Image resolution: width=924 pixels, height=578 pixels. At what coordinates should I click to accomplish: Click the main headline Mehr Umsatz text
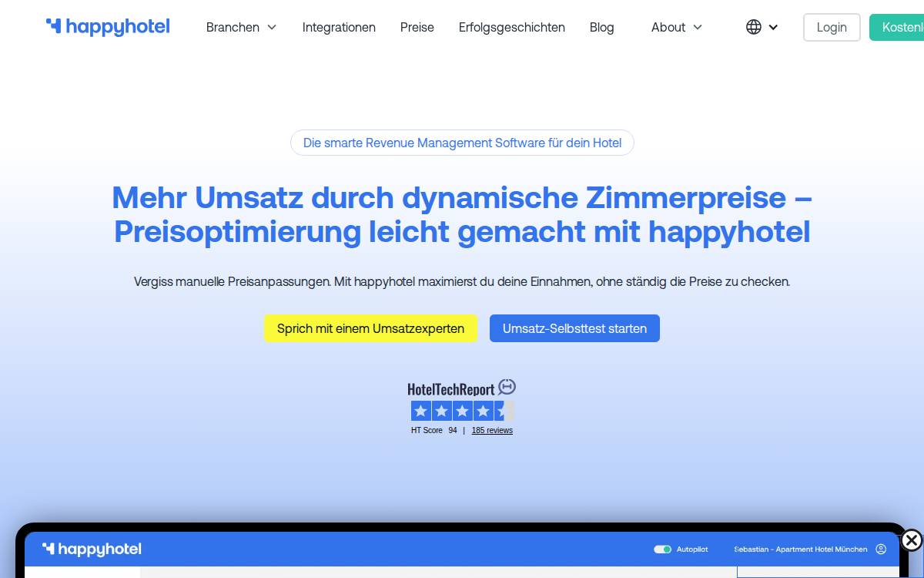point(462,214)
